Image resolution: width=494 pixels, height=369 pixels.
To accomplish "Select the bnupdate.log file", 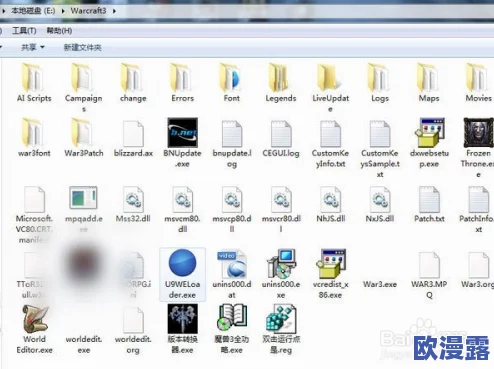I will click(x=232, y=144).
